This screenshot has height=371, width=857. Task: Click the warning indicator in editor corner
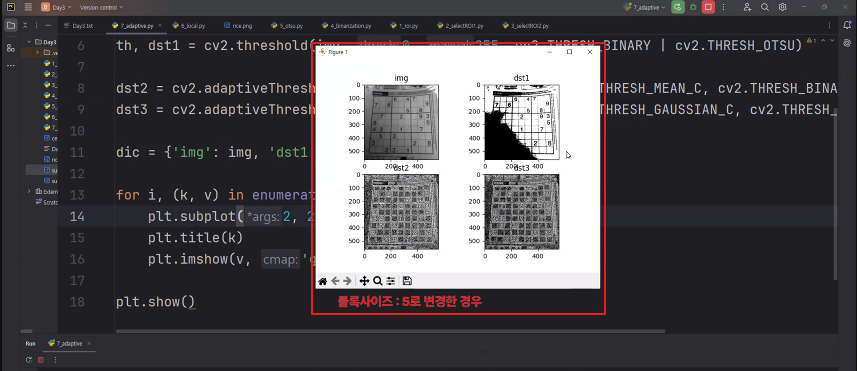click(x=812, y=41)
